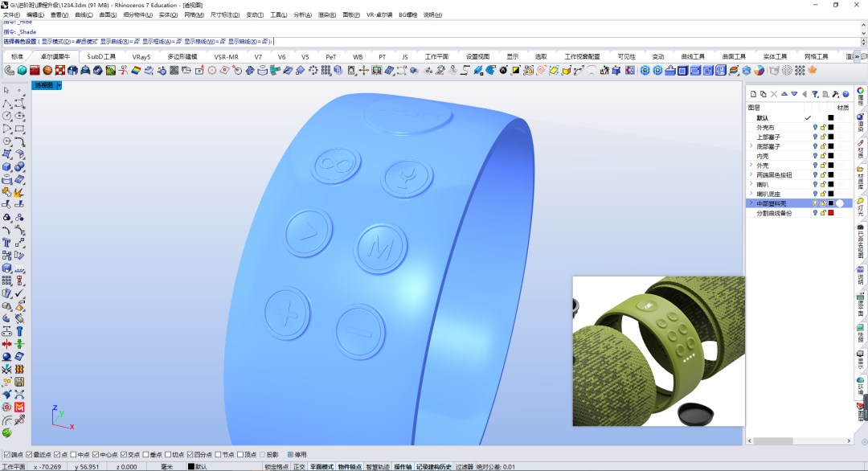Enable the 垂点 osnap checkbox
868x471 pixels.
click(x=145, y=454)
